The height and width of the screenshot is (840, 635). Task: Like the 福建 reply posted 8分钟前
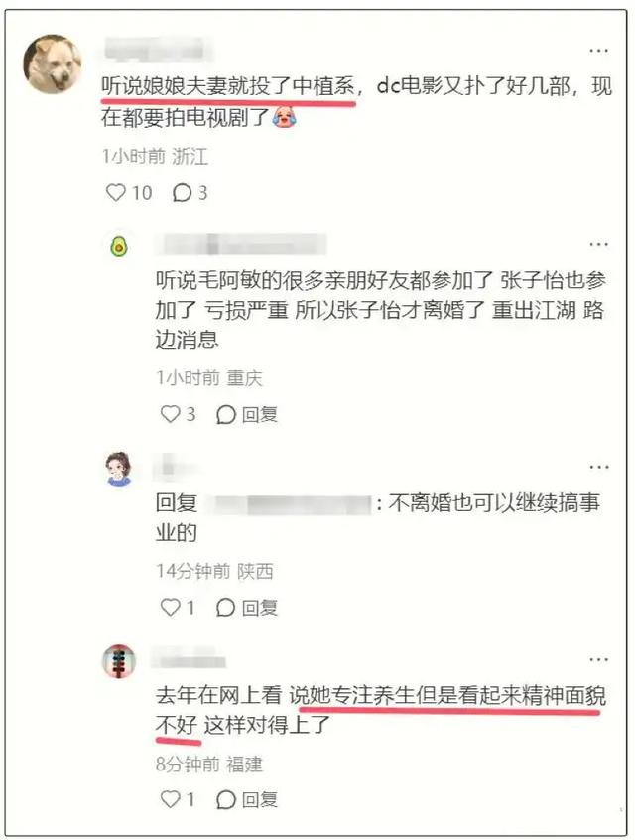[171, 799]
